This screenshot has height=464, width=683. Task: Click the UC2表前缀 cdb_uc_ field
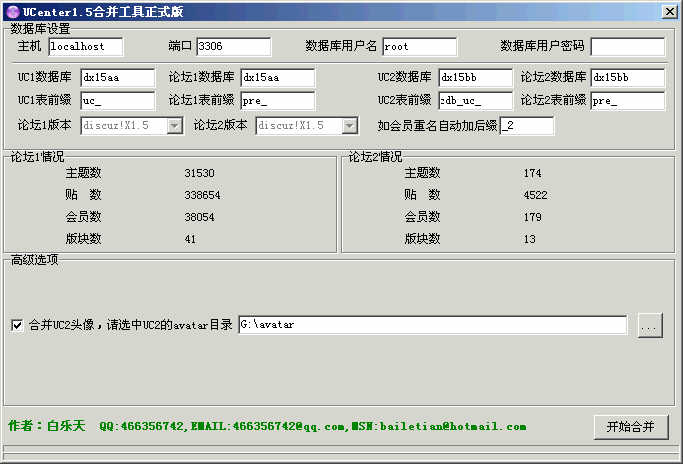point(476,101)
